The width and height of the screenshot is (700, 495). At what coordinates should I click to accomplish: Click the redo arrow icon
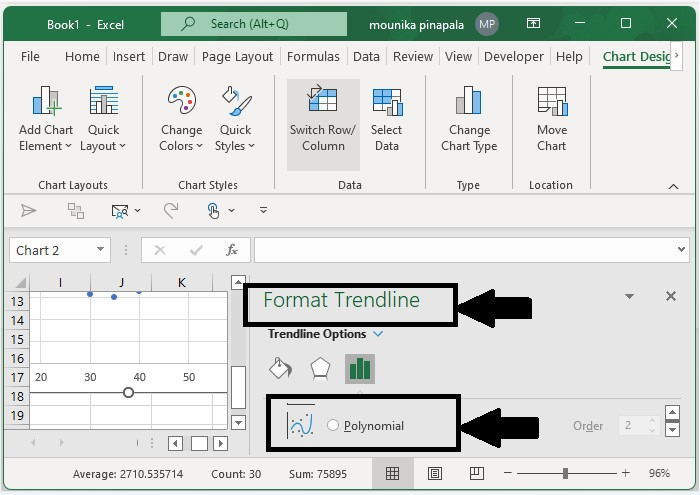coord(171,210)
